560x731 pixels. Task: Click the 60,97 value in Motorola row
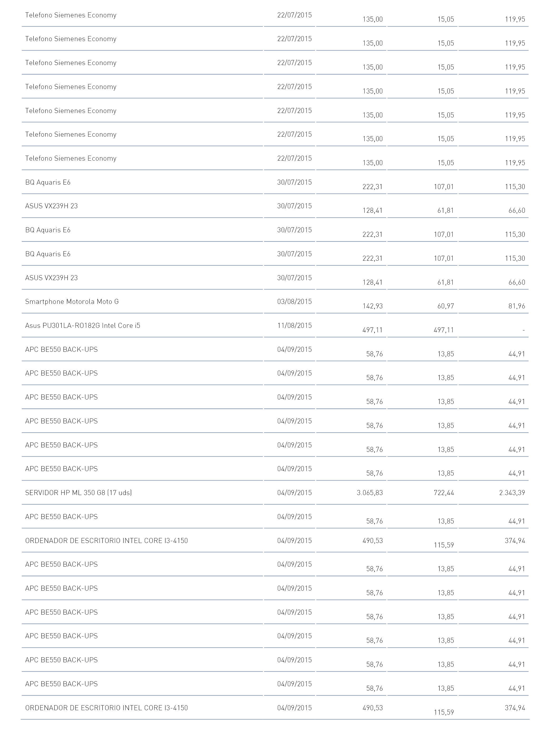point(446,306)
